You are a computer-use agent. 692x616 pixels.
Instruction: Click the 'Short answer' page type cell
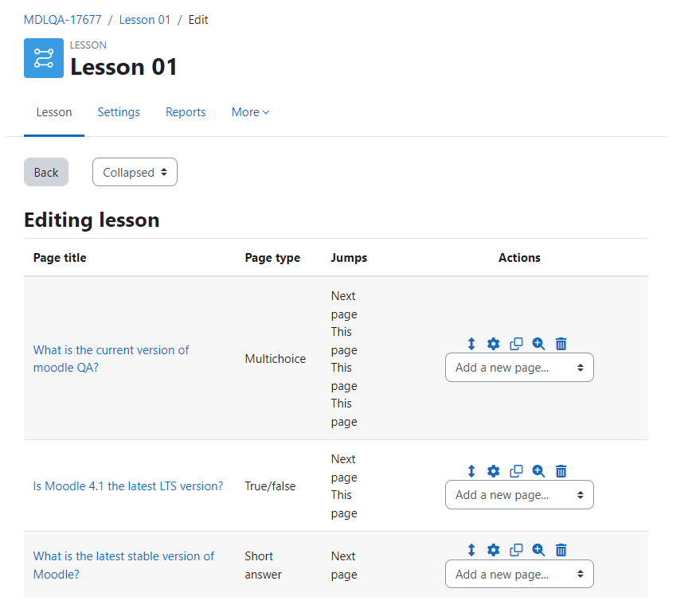tap(263, 565)
